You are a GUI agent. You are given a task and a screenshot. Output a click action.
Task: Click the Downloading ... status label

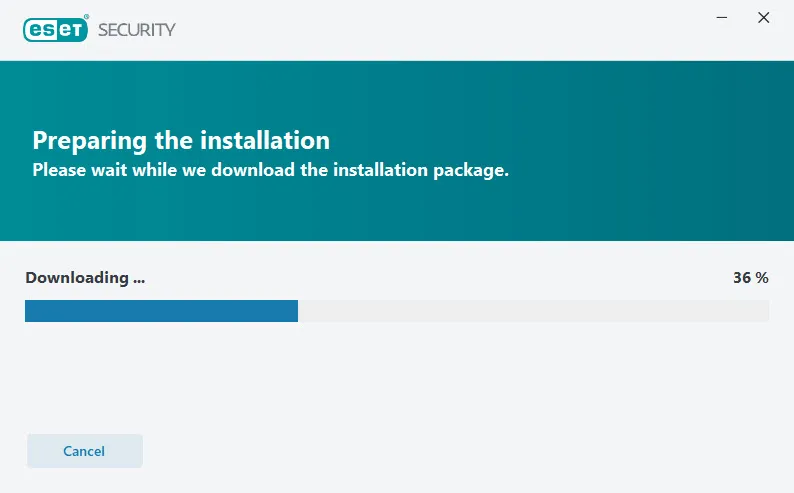[85, 278]
